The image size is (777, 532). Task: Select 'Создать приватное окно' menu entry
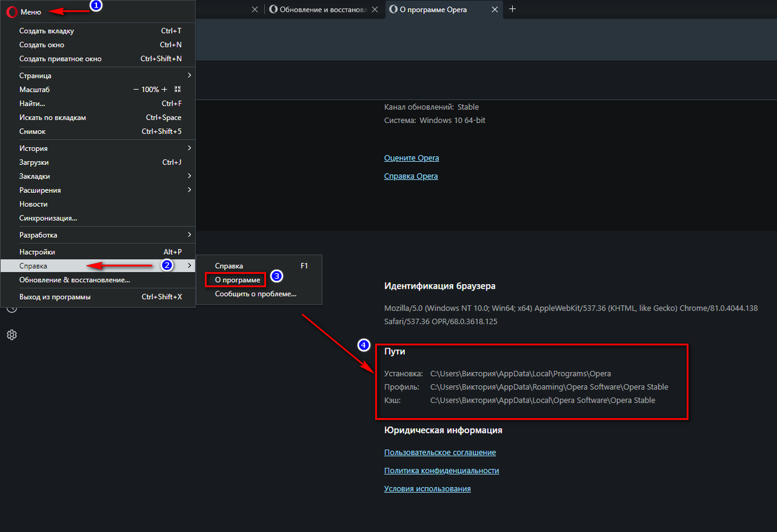tap(98, 59)
